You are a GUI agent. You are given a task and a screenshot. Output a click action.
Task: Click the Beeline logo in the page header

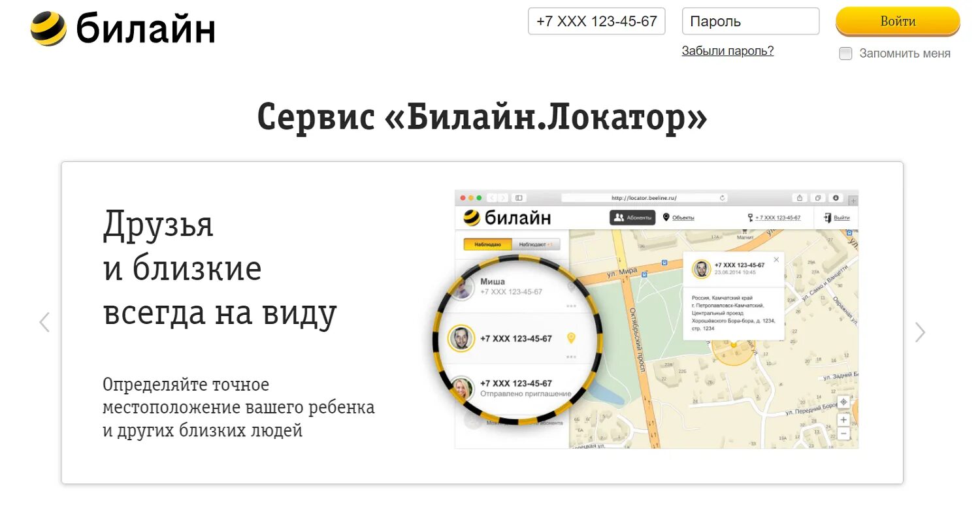(123, 29)
